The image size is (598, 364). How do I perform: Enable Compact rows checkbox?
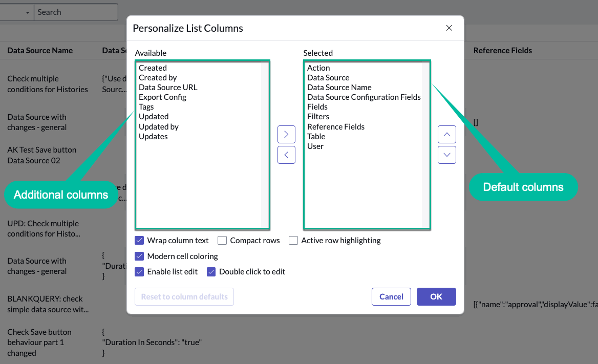(x=222, y=240)
